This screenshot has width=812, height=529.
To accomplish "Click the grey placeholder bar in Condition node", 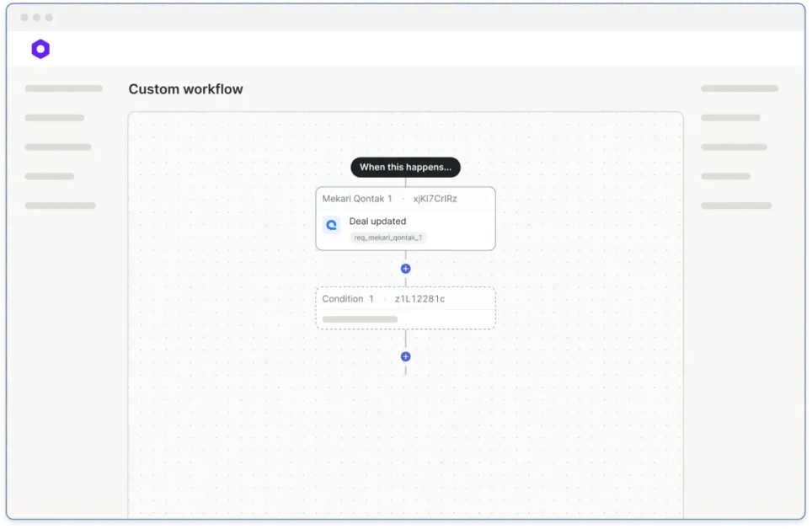I will [360, 319].
